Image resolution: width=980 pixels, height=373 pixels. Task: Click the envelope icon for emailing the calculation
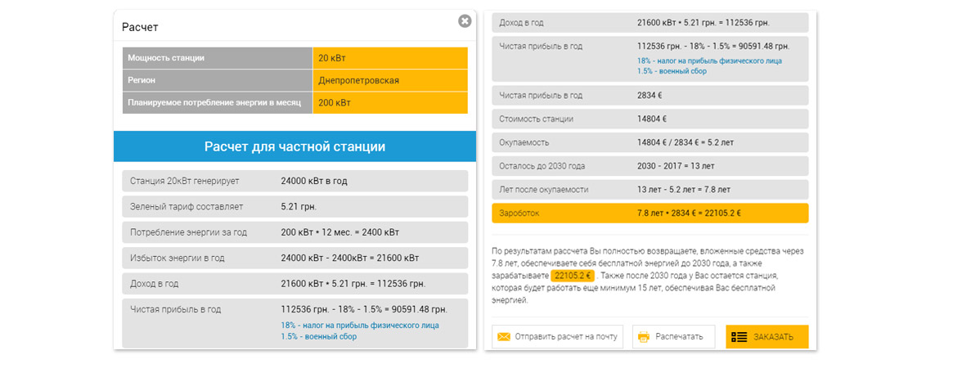pos(503,337)
